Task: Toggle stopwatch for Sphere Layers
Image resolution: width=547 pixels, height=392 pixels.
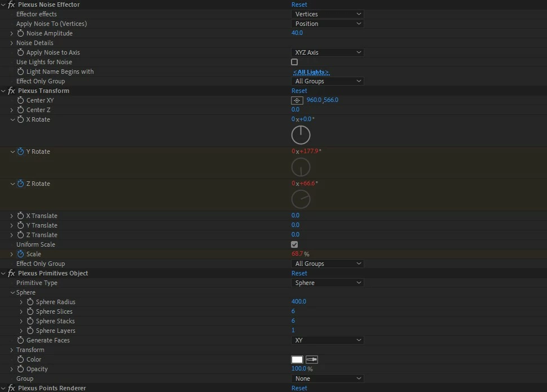Action: (x=30, y=331)
